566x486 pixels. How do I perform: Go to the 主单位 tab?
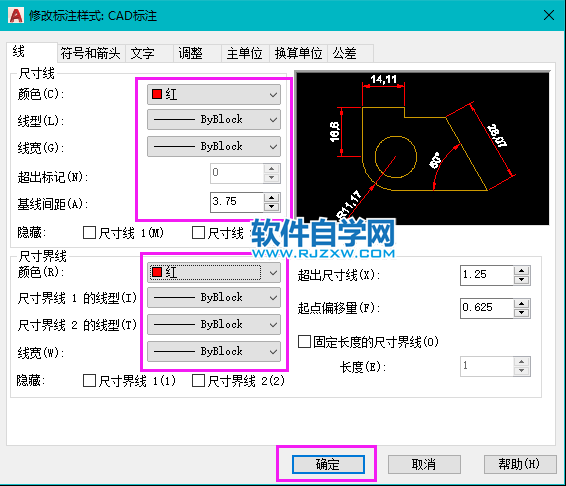coord(245,53)
